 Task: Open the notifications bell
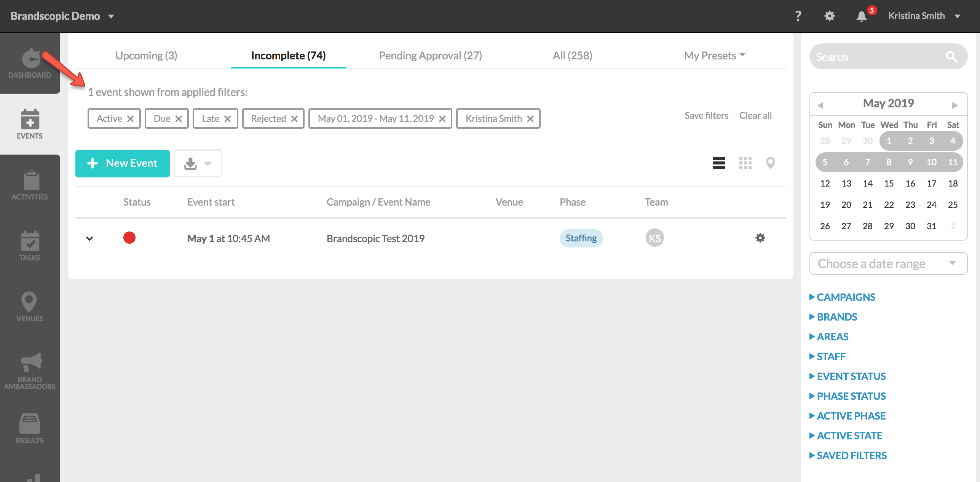(862, 16)
